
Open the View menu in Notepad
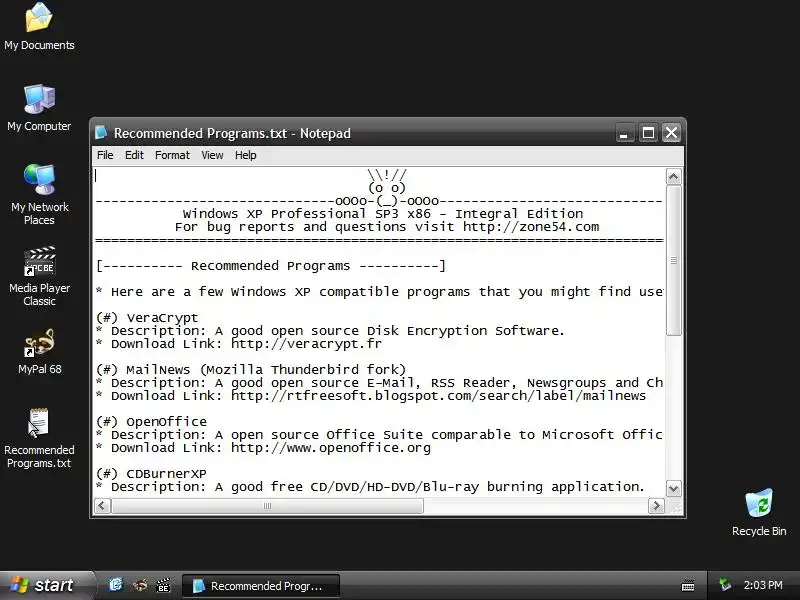point(212,155)
